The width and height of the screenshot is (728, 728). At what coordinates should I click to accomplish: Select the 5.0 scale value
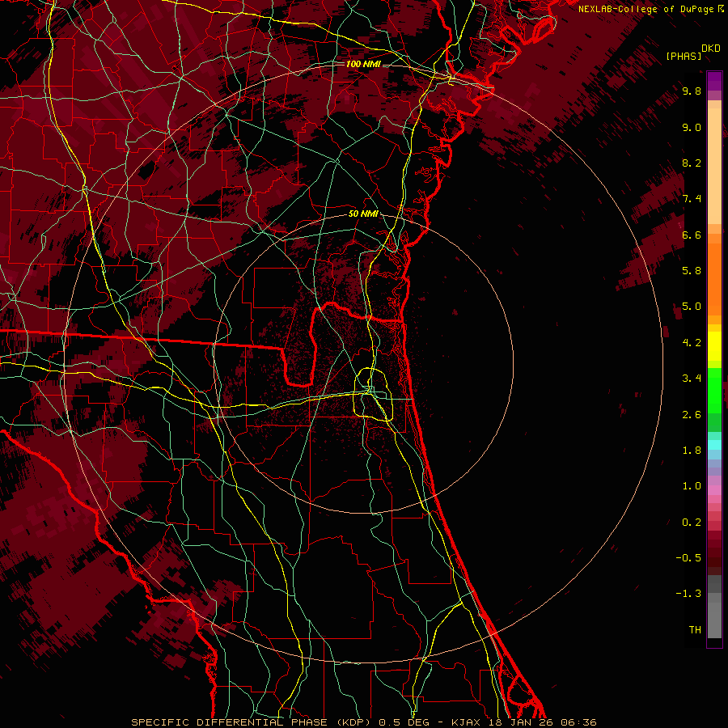[x=692, y=307]
